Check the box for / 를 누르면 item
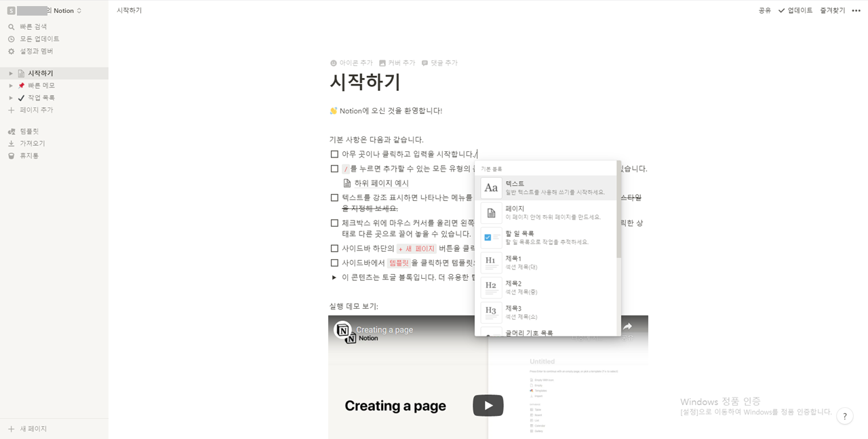The height and width of the screenshot is (439, 868). point(334,169)
